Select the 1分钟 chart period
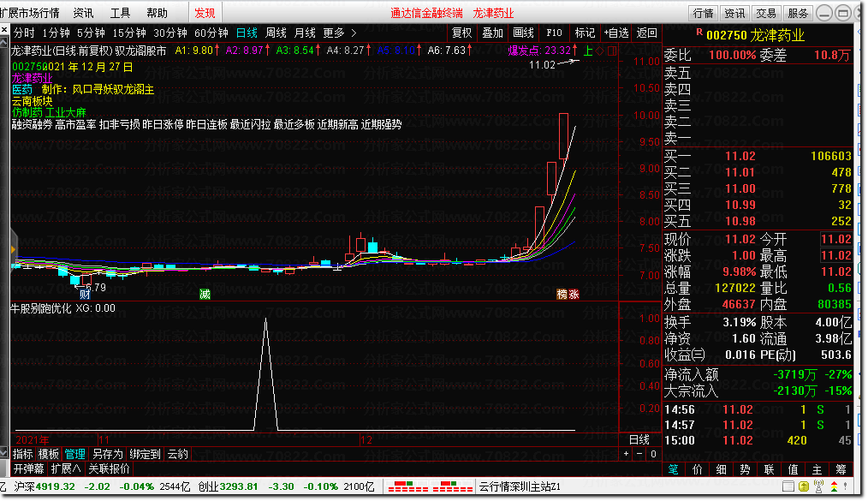The image size is (868, 501). pyautogui.click(x=56, y=33)
